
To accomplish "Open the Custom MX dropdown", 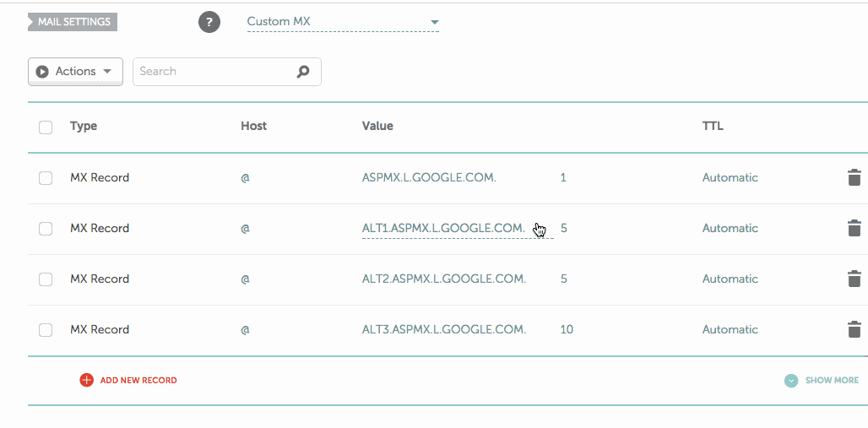I will 343,22.
